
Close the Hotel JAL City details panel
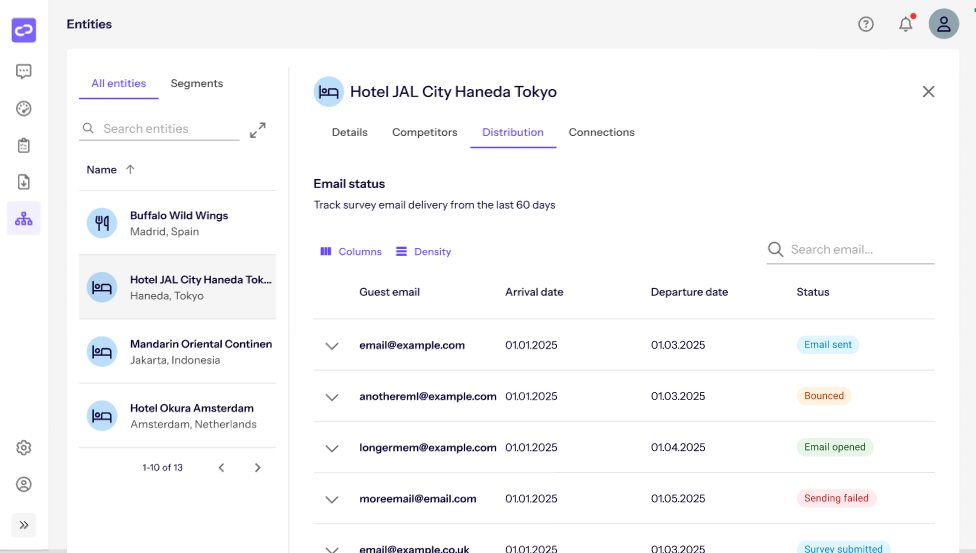pyautogui.click(x=928, y=92)
